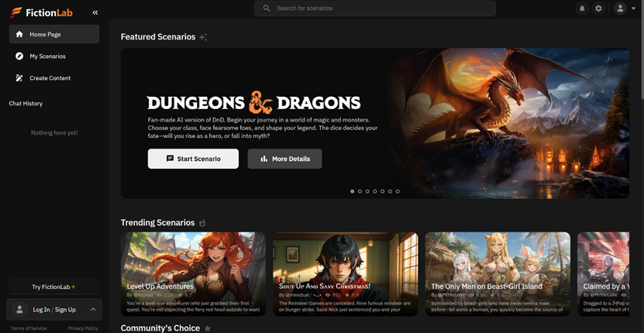Select the last carousel indicator dot
Screen dimensions: 644x333
(398, 191)
